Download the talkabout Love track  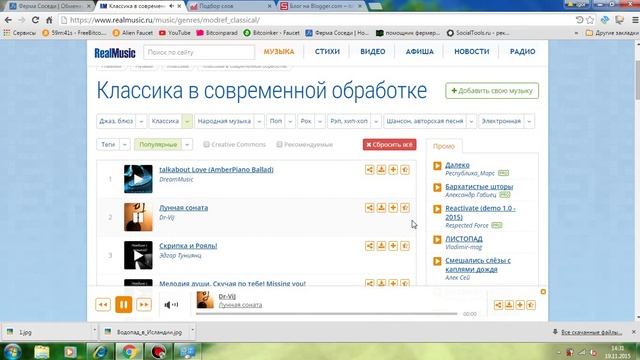pos(381,170)
